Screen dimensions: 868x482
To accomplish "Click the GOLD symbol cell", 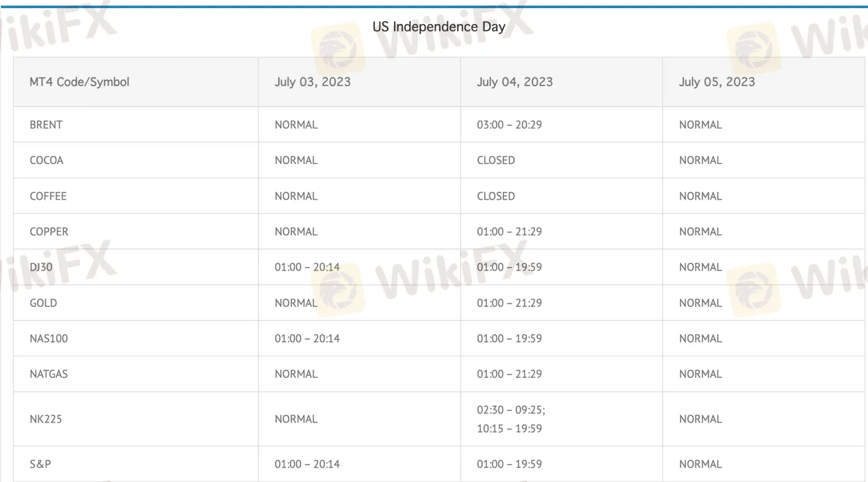I will pyautogui.click(x=43, y=303).
